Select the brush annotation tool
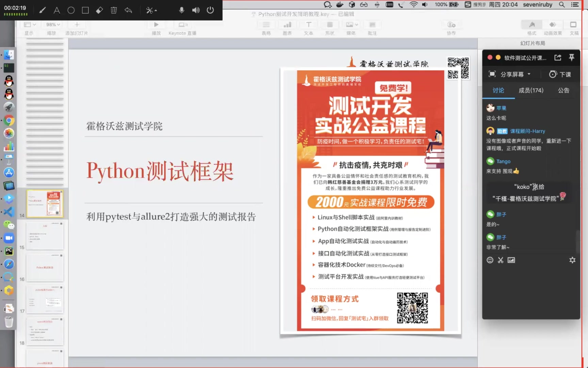This screenshot has width=588, height=368. (42, 10)
